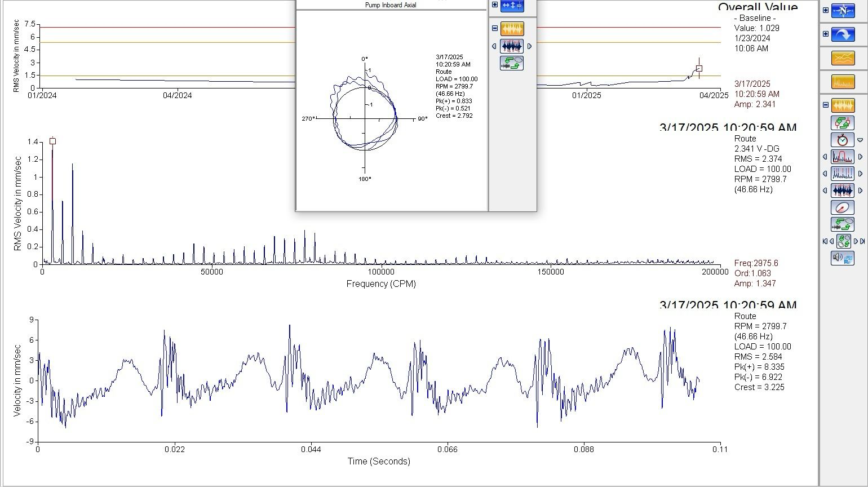Click the 'Amp: 1.347' spectrum cursor readout

click(755, 284)
